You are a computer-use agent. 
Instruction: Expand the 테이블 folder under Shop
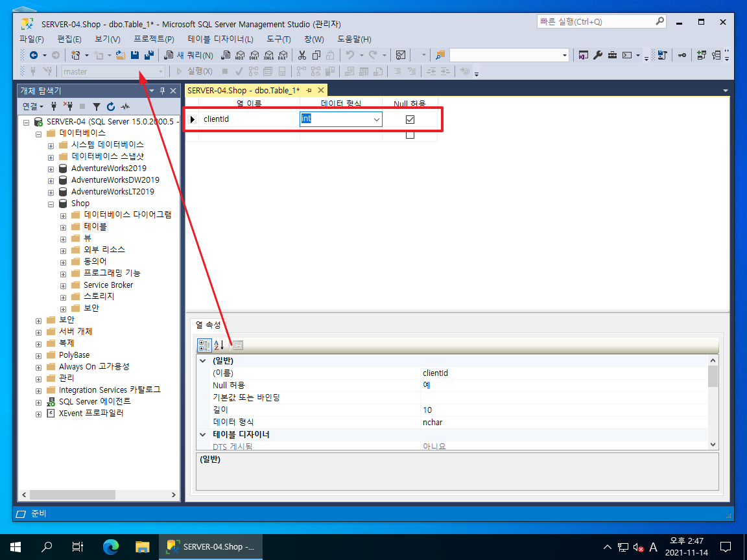point(63,227)
